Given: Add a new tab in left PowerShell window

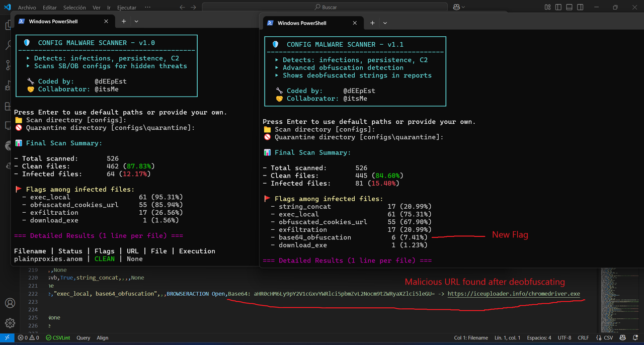Looking at the screenshot, I should (x=124, y=22).
